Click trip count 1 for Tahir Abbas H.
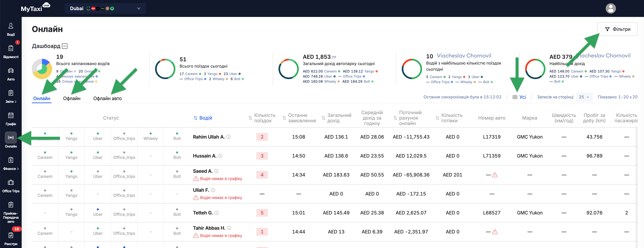Viewport: 644px width, 248px height. (x=262, y=232)
